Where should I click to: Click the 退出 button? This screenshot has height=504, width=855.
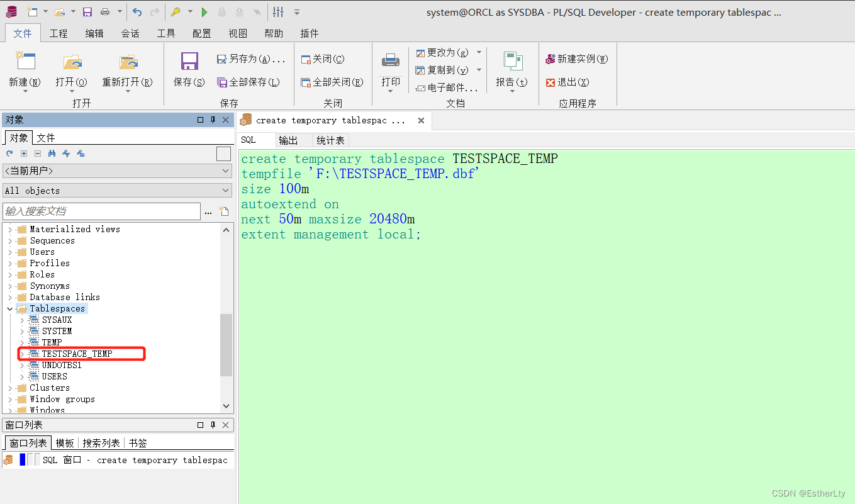pyautogui.click(x=567, y=82)
